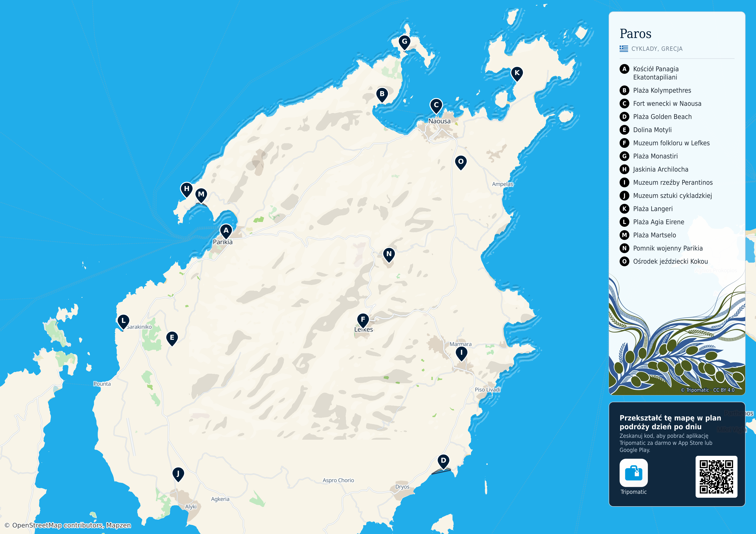
Task: Select 'Muzeum rzeźby Perantinos' legend entry
Action: tap(673, 182)
